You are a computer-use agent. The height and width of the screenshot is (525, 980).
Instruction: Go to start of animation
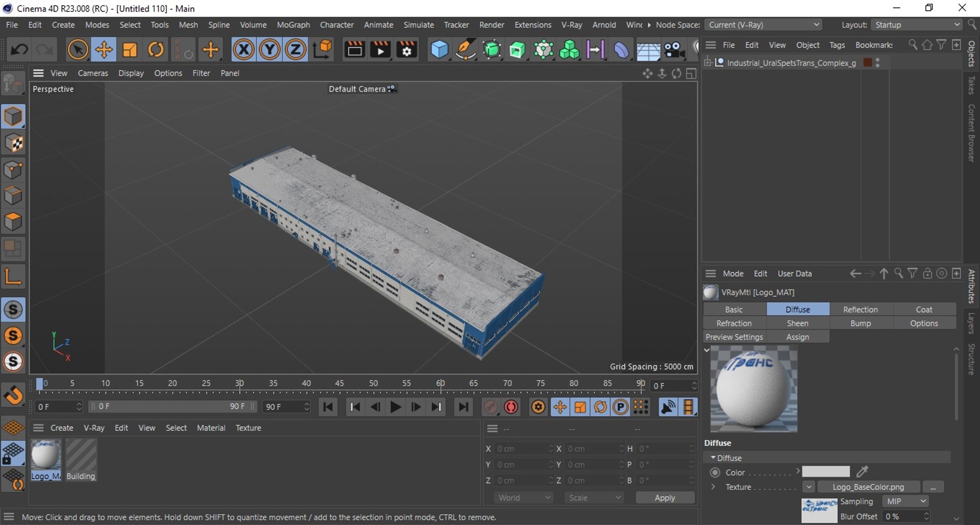click(328, 407)
